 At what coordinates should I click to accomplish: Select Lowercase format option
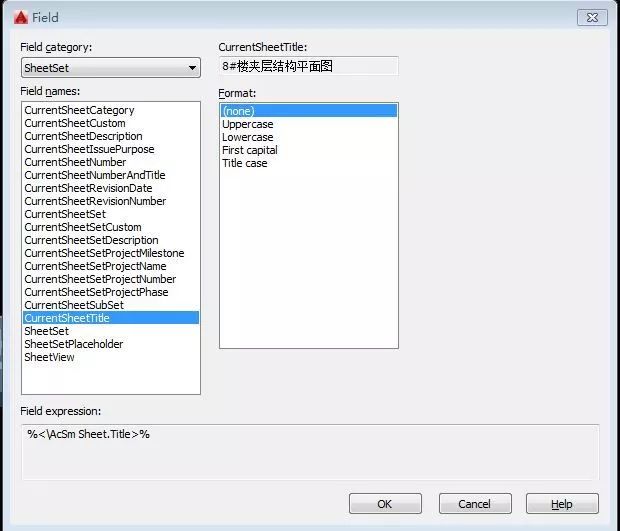[x=247, y=137]
